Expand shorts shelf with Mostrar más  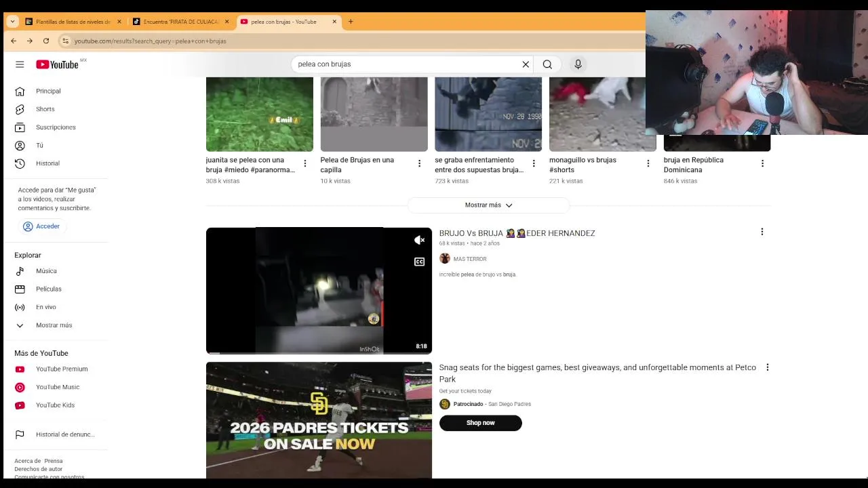[x=488, y=205]
